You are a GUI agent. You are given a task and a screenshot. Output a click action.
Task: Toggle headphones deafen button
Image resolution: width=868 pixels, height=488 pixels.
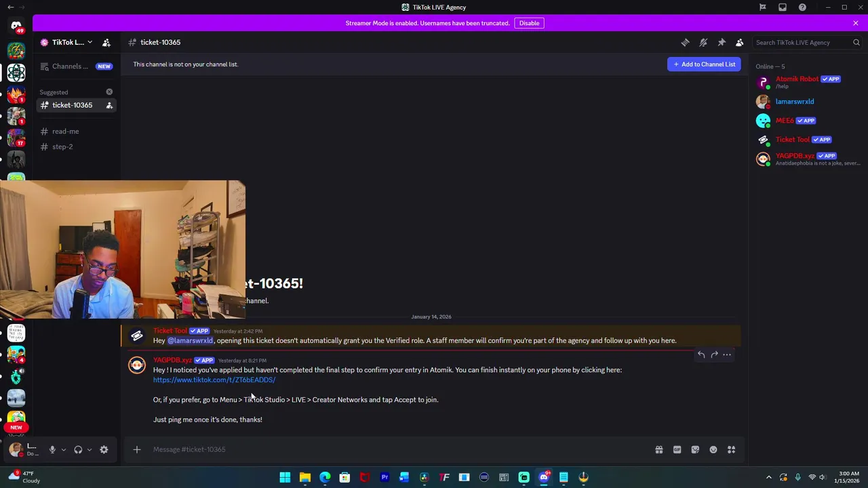tap(78, 449)
